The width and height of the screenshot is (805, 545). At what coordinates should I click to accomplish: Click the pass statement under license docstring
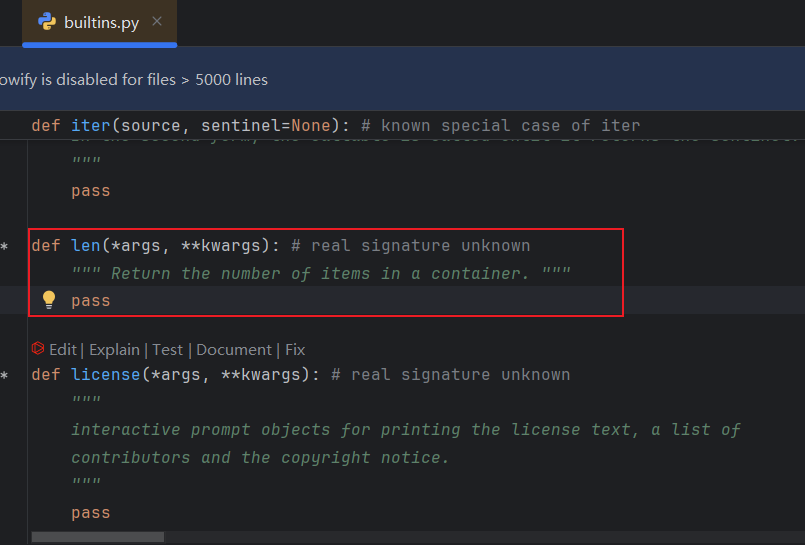91,513
